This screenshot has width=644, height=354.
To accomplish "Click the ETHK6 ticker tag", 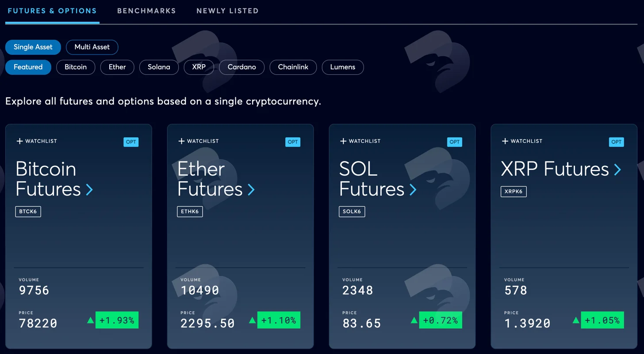I will coord(190,212).
